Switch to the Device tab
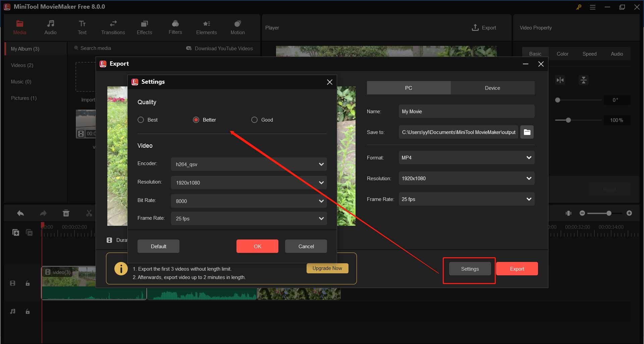Image resolution: width=644 pixels, height=344 pixels. (x=492, y=88)
